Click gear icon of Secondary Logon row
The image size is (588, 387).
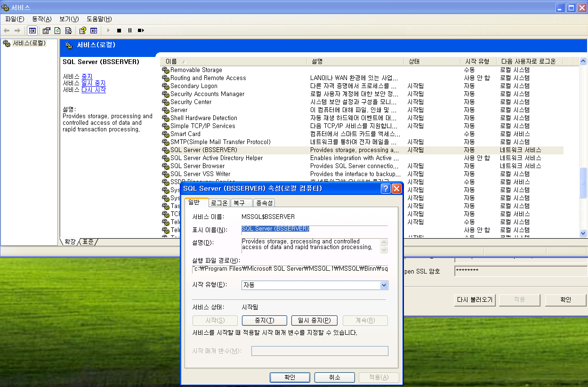(x=165, y=86)
